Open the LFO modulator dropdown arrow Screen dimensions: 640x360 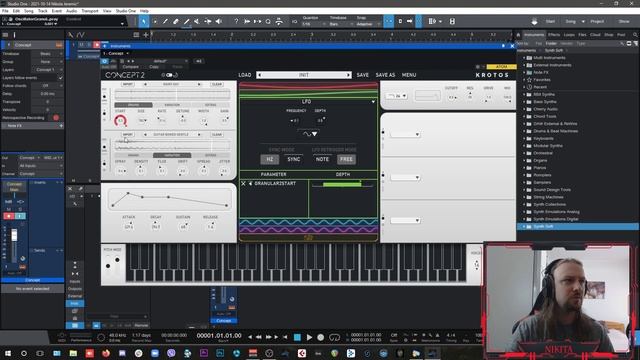[x=373, y=101]
